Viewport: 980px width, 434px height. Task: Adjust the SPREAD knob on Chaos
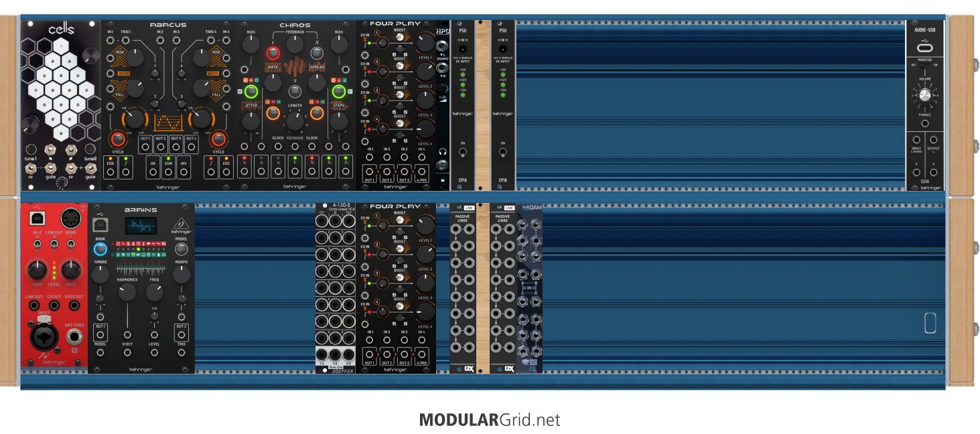[x=316, y=82]
